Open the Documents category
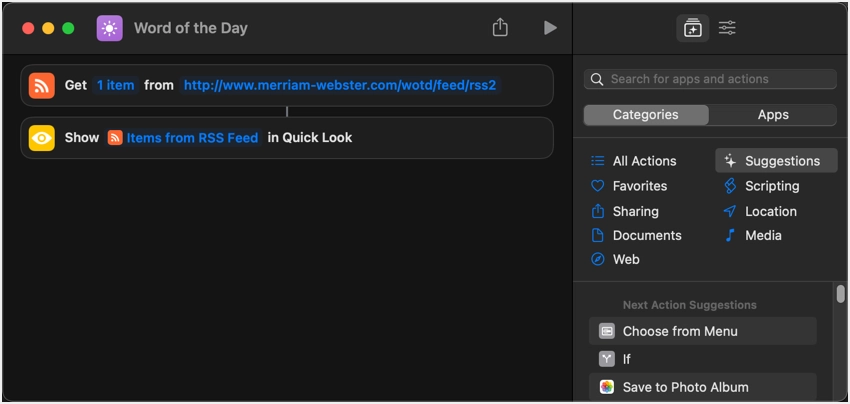 (x=636, y=235)
